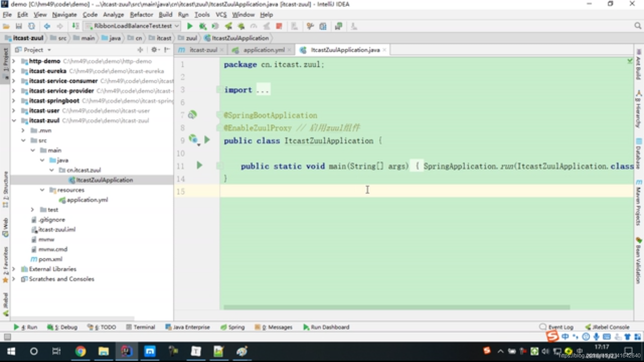
Task: Expand the itcast-user module
Action: (x=13, y=111)
